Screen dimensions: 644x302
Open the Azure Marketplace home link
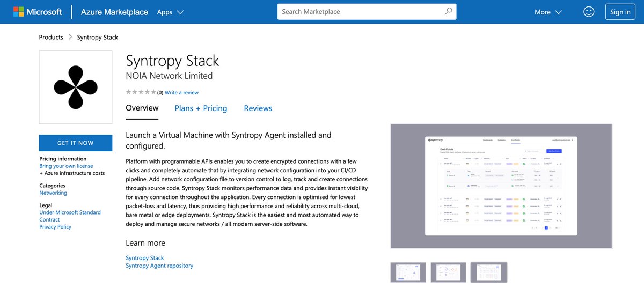[114, 12]
